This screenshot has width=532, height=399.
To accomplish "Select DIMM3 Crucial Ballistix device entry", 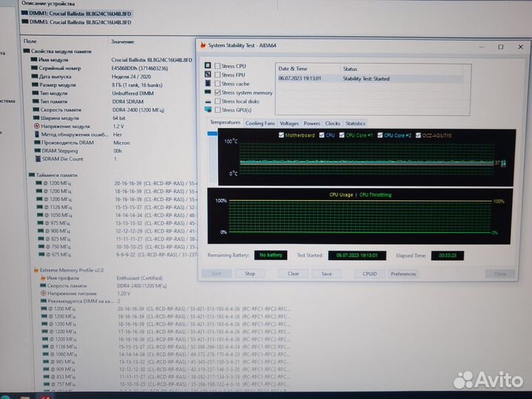I will click(76, 22).
